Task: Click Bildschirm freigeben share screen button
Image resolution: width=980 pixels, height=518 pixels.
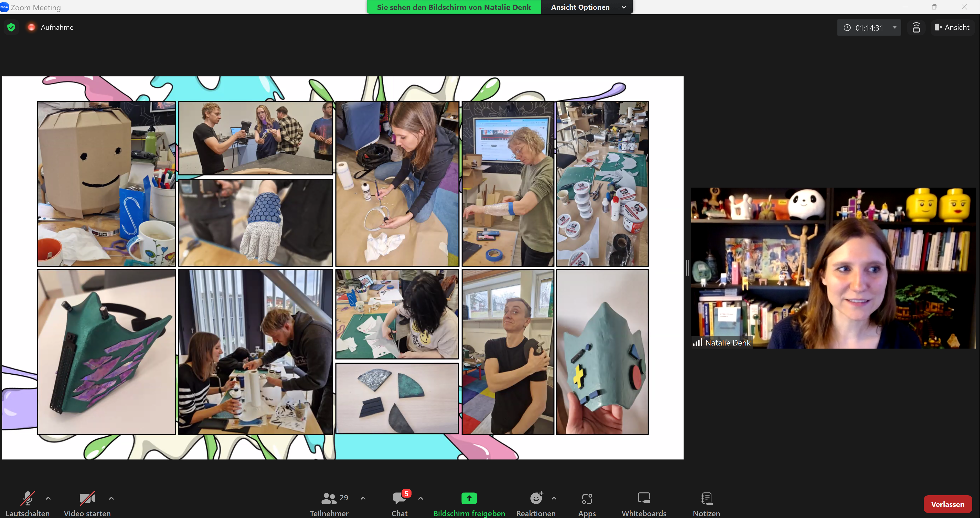Action: [469, 504]
